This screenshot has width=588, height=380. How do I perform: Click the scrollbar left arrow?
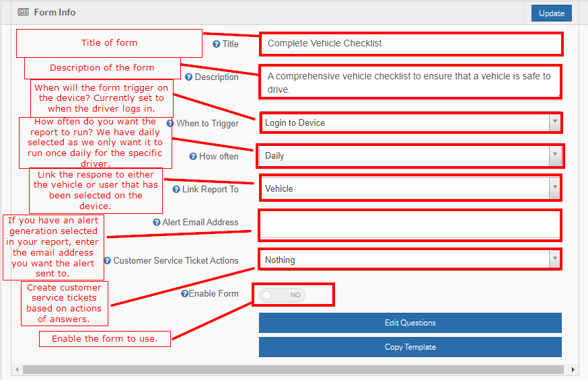(17, 370)
